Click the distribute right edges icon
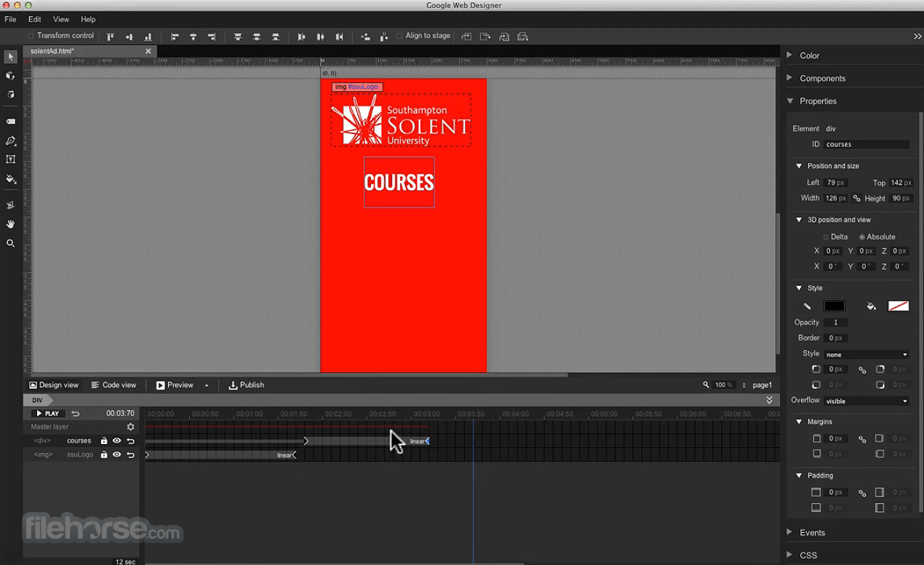Image resolution: width=924 pixels, height=565 pixels. click(339, 36)
